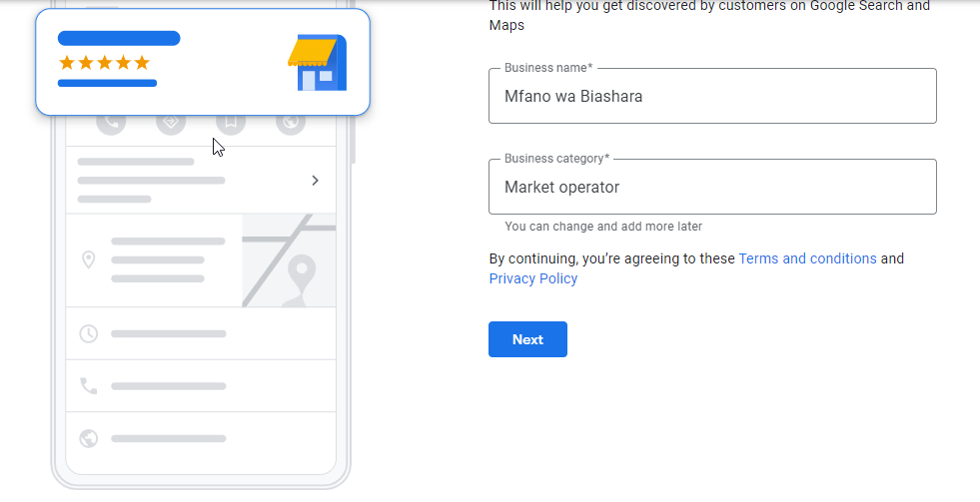
Task: Click the map thumbnail with pin marker
Action: pos(289,260)
